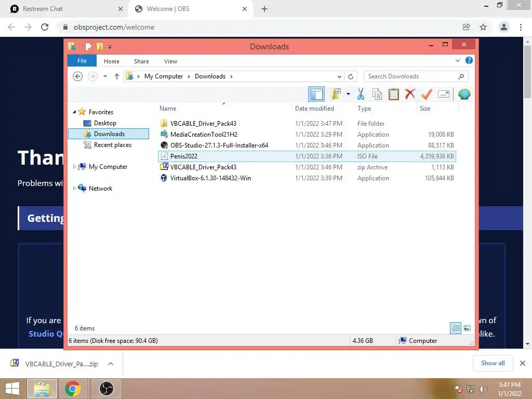Collapse the Favorites tree node
The width and height of the screenshot is (532, 399).
pyautogui.click(x=74, y=112)
